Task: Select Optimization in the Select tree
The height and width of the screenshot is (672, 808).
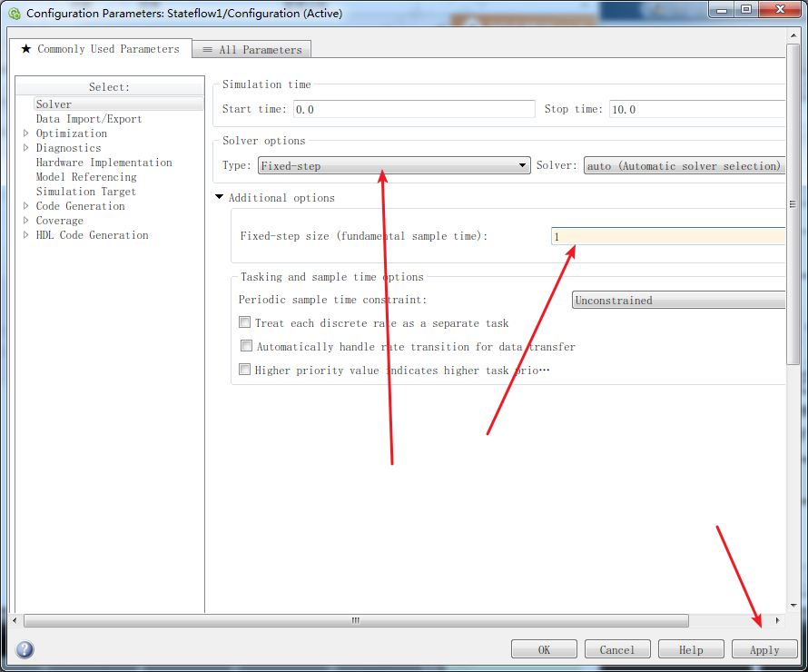Action: click(x=71, y=133)
